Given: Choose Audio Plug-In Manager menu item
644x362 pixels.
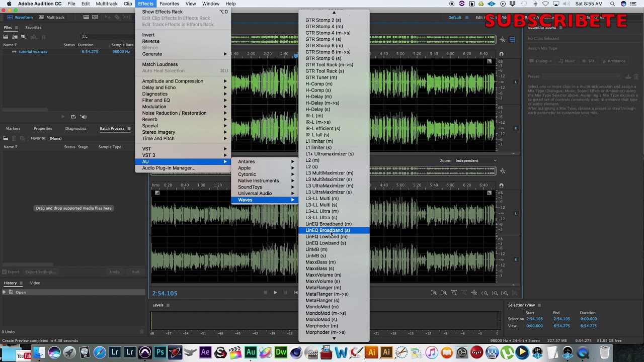Looking at the screenshot, I should pos(183,168).
